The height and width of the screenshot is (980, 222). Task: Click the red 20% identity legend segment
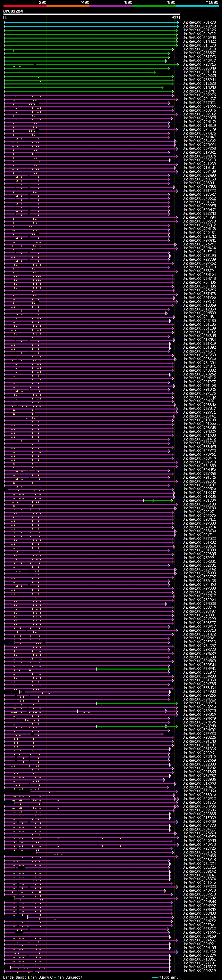pos(25,6)
